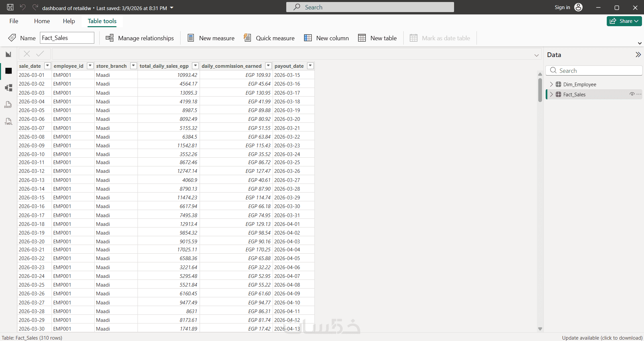Click the Dim_Employee table icon
The image size is (644, 341).
(558, 84)
